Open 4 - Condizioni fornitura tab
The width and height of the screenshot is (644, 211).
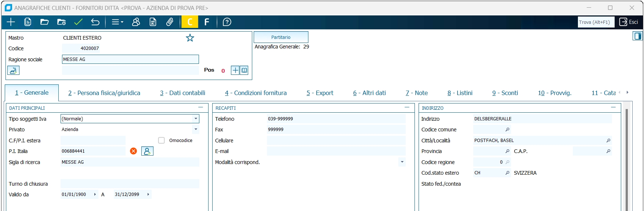(256, 93)
